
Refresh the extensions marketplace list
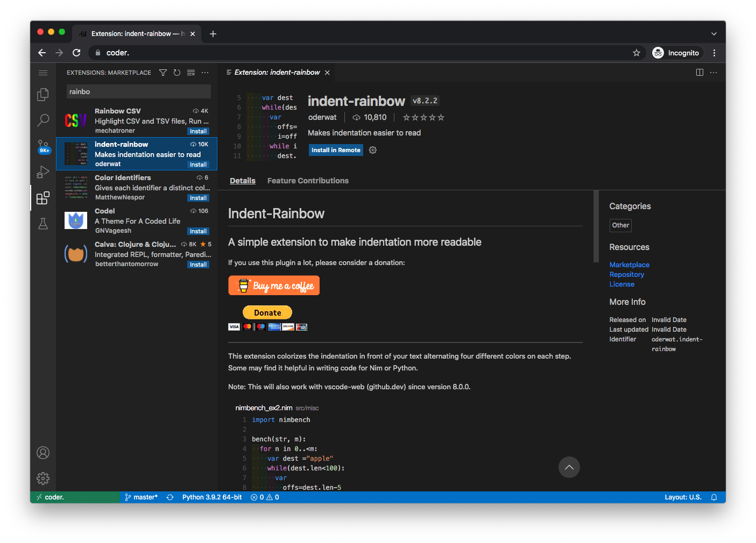(x=177, y=73)
